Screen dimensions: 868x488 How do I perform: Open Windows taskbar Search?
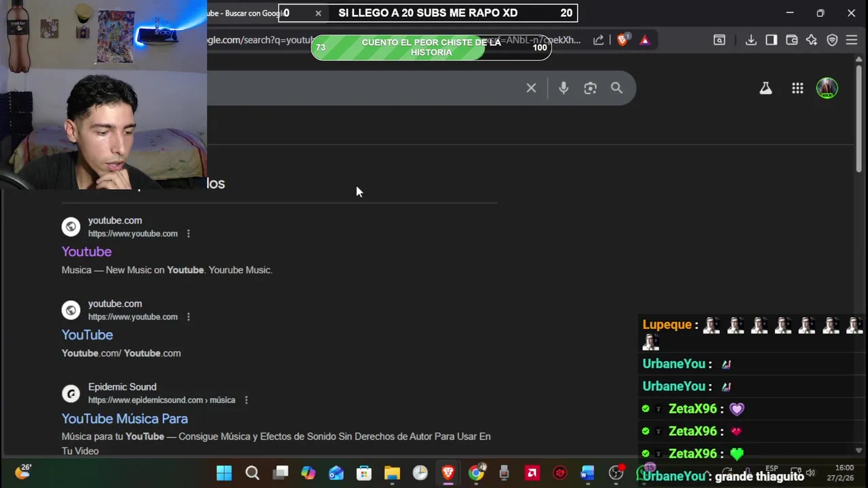pos(252,473)
